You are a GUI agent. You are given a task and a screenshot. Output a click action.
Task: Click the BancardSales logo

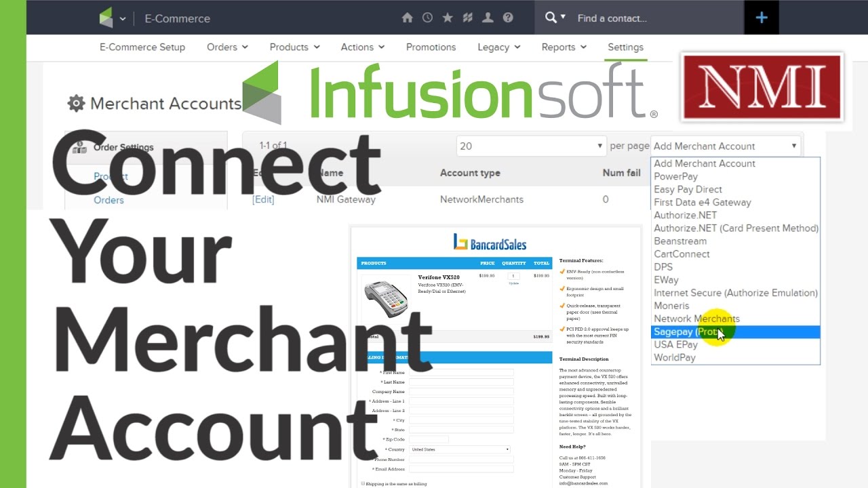coord(490,243)
